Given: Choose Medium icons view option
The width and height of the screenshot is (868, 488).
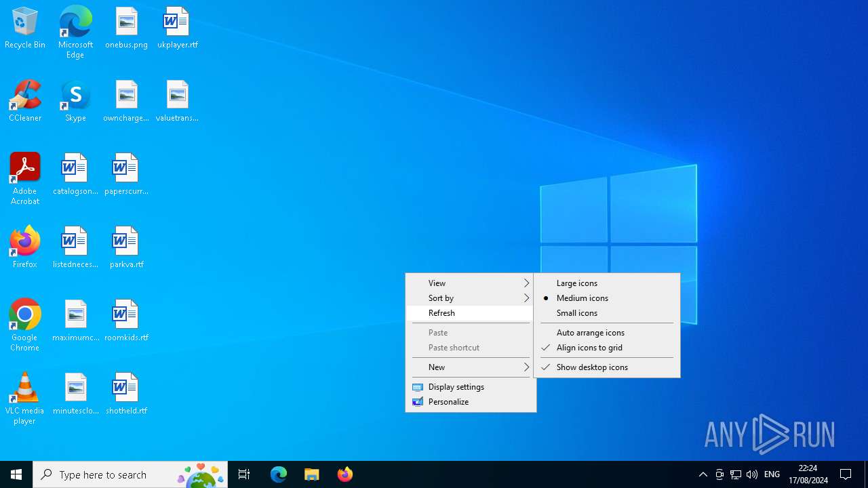Looking at the screenshot, I should click(x=607, y=298).
